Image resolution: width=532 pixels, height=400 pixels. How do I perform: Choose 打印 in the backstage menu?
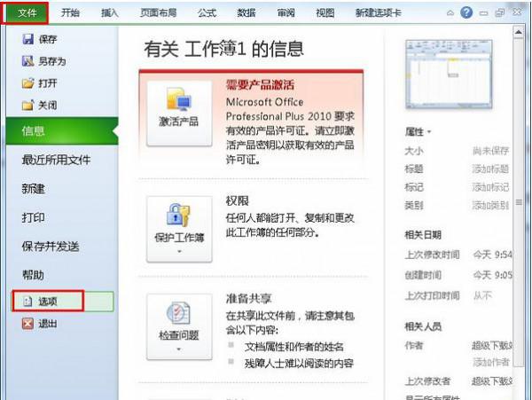pos(33,217)
